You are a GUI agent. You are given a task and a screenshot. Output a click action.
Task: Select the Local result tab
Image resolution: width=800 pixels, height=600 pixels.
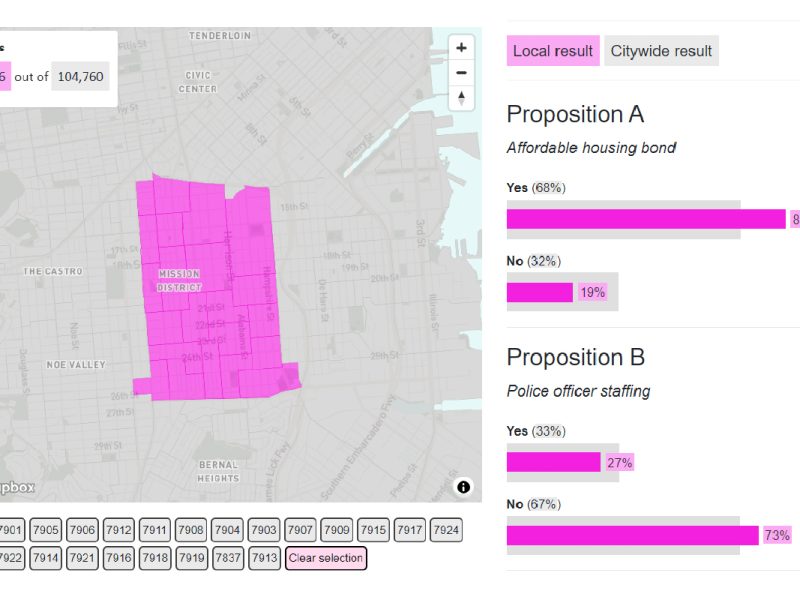pyautogui.click(x=552, y=50)
